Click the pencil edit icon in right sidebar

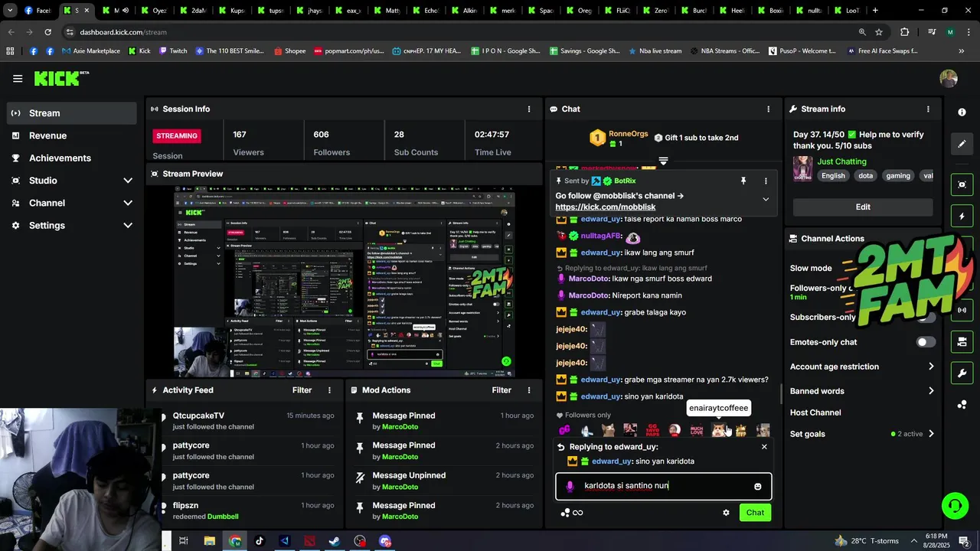[962, 144]
